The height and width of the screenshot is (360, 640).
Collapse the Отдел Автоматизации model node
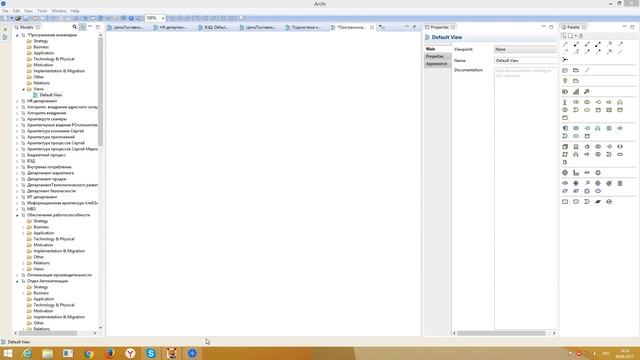[17, 281]
